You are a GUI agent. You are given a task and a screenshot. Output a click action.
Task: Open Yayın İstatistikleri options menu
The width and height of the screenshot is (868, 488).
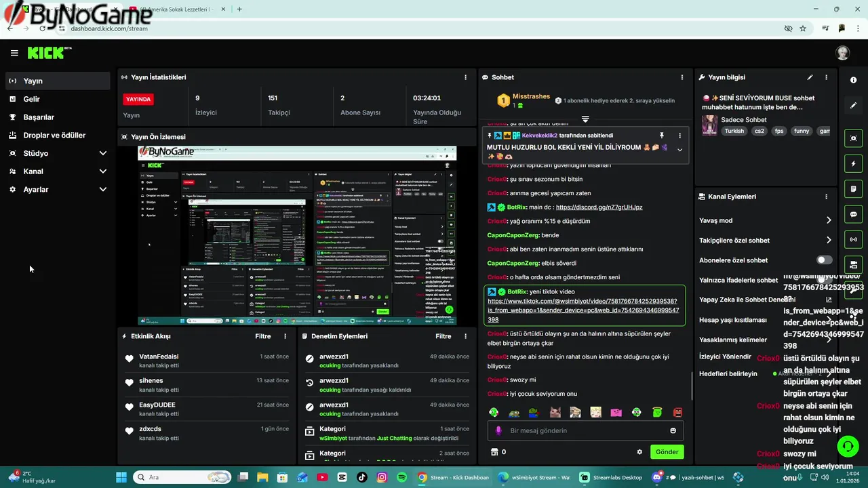pyautogui.click(x=465, y=77)
